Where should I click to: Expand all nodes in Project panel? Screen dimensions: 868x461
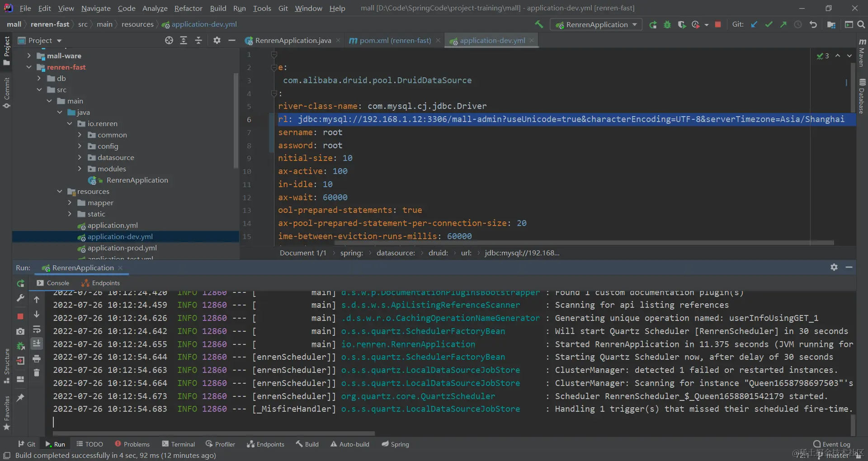coord(184,40)
